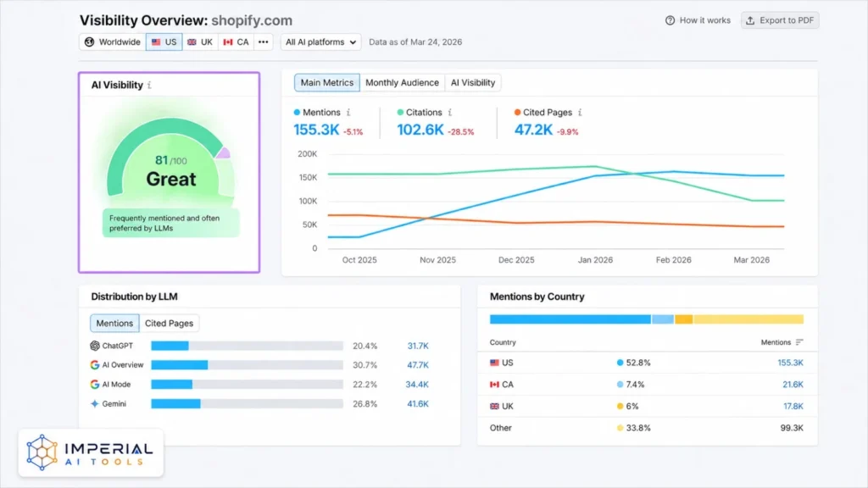The height and width of the screenshot is (488, 868).
Task: Click the yellow Other segment of country bar
Action: (x=748, y=319)
